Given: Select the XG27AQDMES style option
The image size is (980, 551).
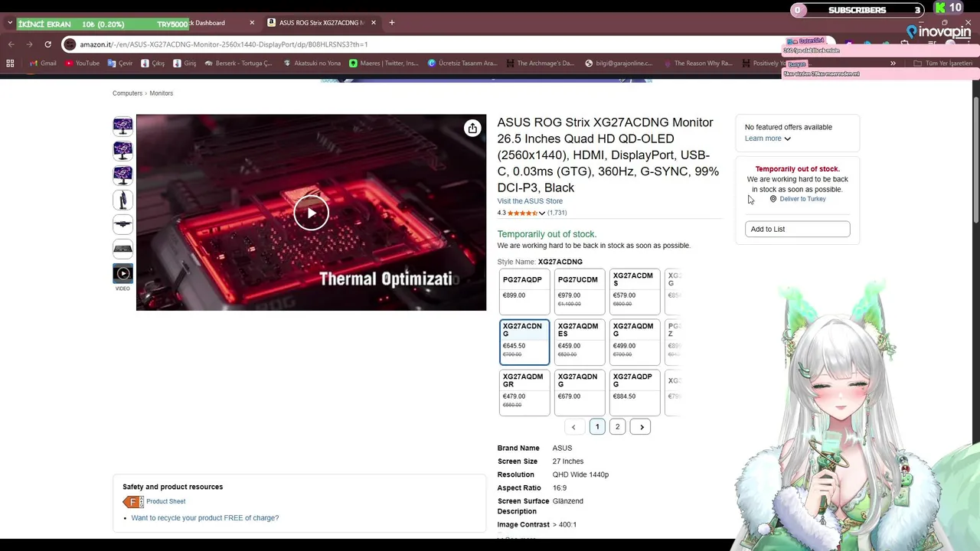Looking at the screenshot, I should (580, 342).
